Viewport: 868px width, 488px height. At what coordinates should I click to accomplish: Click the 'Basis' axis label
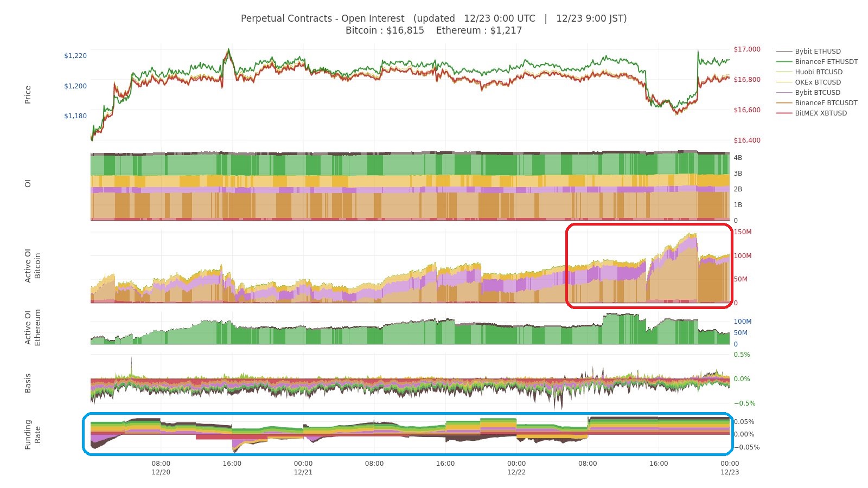(x=28, y=383)
